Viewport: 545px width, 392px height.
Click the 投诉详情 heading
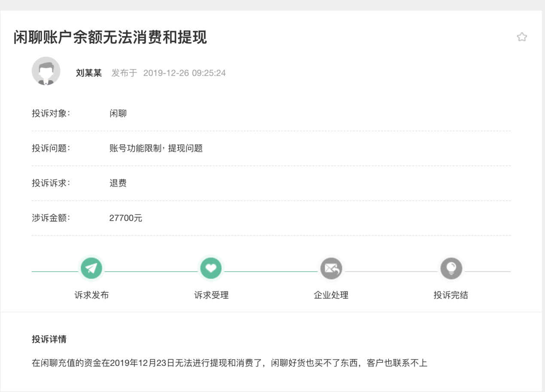click(x=49, y=339)
